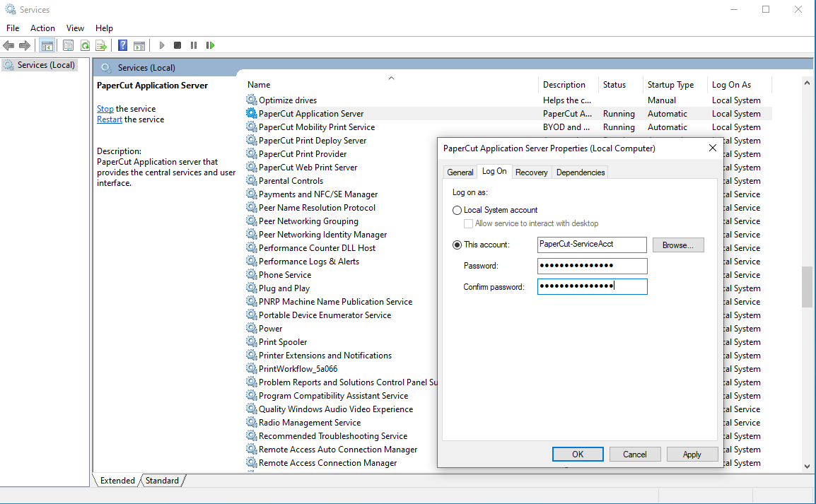The height and width of the screenshot is (504, 816).
Task: Click the gear icon of Performance Logs & Alerts
Action: pos(252,261)
